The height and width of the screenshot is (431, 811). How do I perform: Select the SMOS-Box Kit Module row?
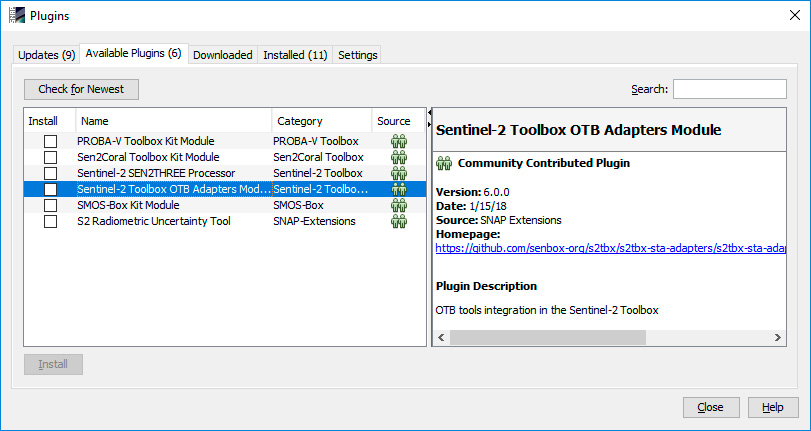click(225, 205)
